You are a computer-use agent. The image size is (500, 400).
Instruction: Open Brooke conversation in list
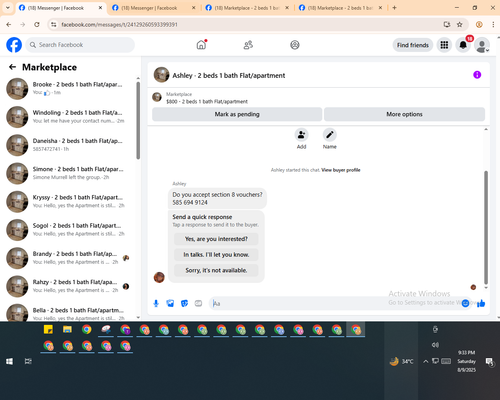point(68,88)
